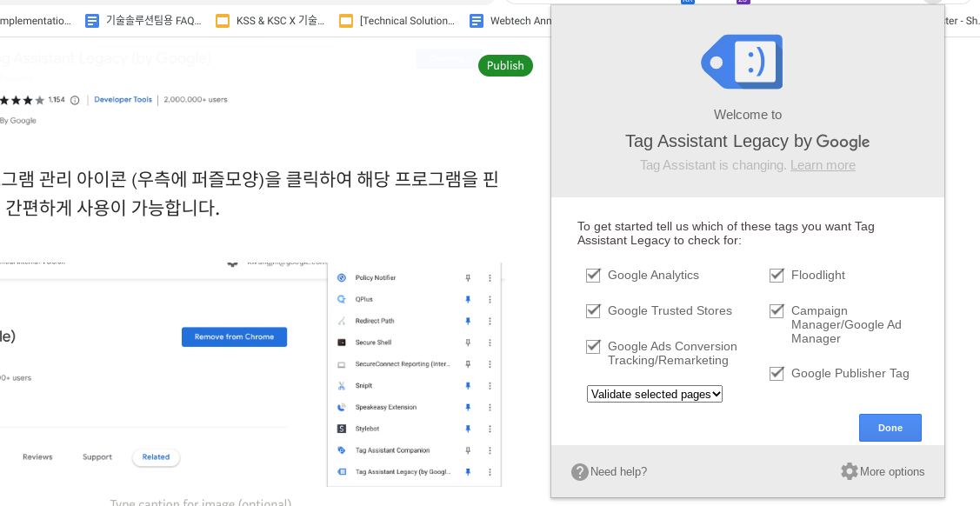Click the rating info icon beside 1,154
This screenshot has height=506, width=980.
[x=75, y=100]
